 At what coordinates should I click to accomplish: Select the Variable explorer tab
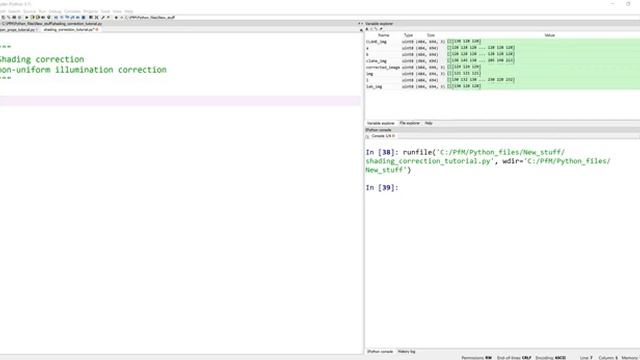(380, 123)
